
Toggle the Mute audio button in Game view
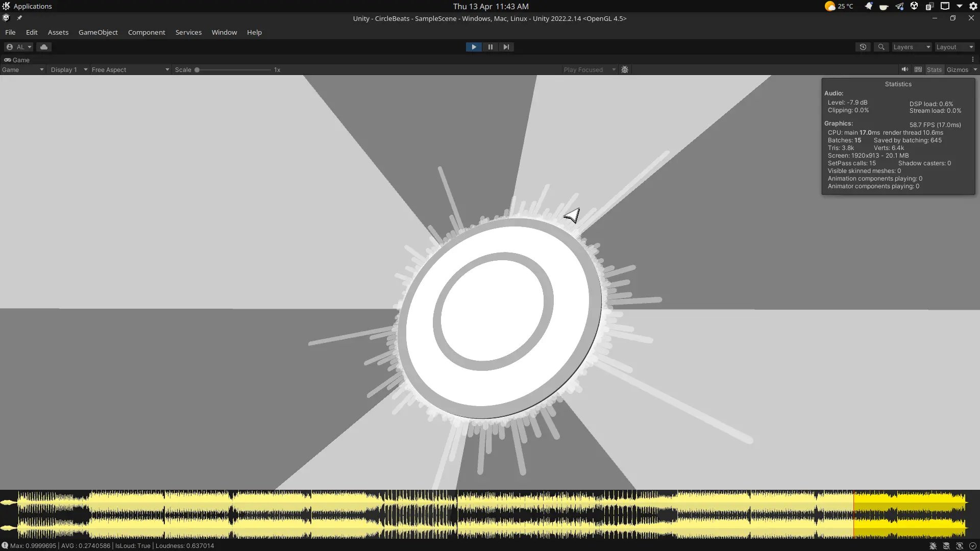905,69
